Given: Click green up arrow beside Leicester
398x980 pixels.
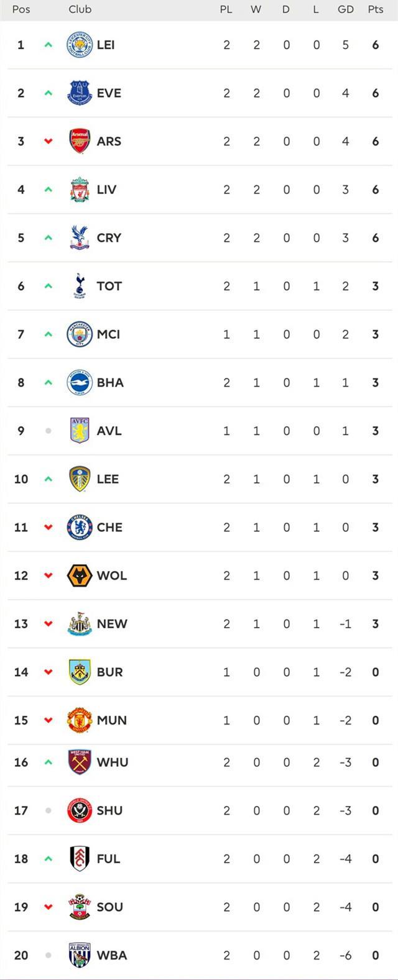Looking at the screenshot, I should [48, 45].
